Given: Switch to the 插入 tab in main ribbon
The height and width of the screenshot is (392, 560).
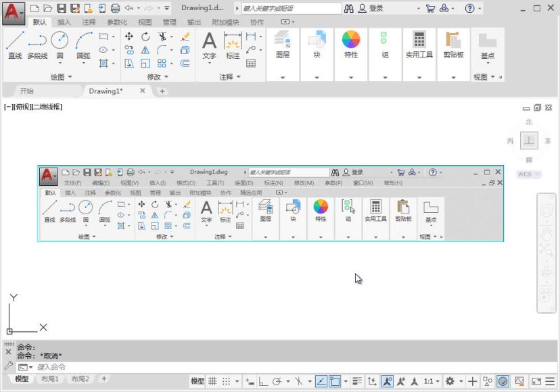Looking at the screenshot, I should [x=64, y=22].
